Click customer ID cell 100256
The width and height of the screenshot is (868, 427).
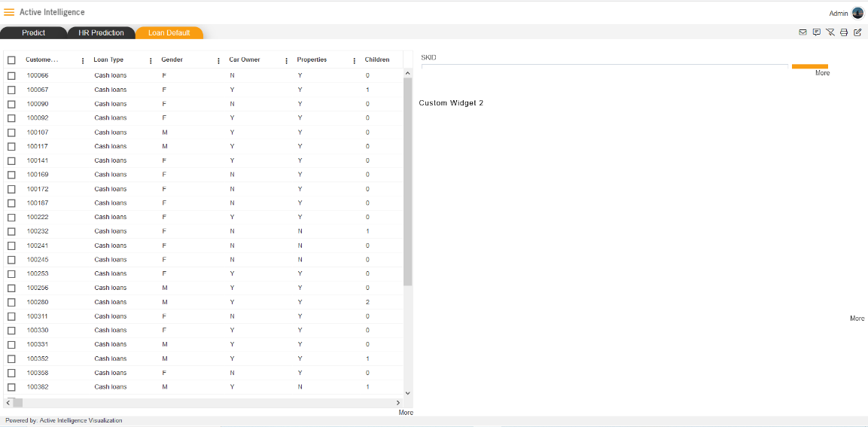[38, 288]
